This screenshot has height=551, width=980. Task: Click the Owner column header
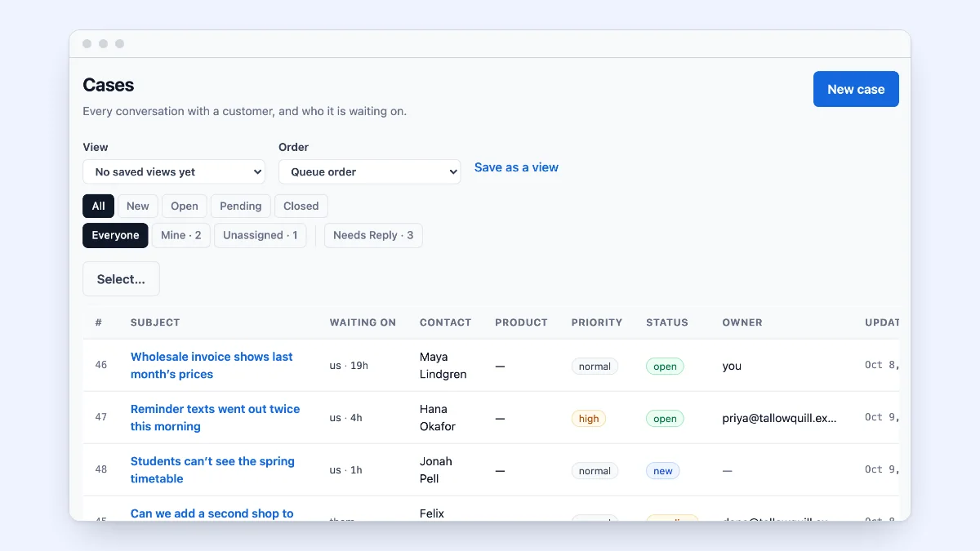pyautogui.click(x=742, y=322)
